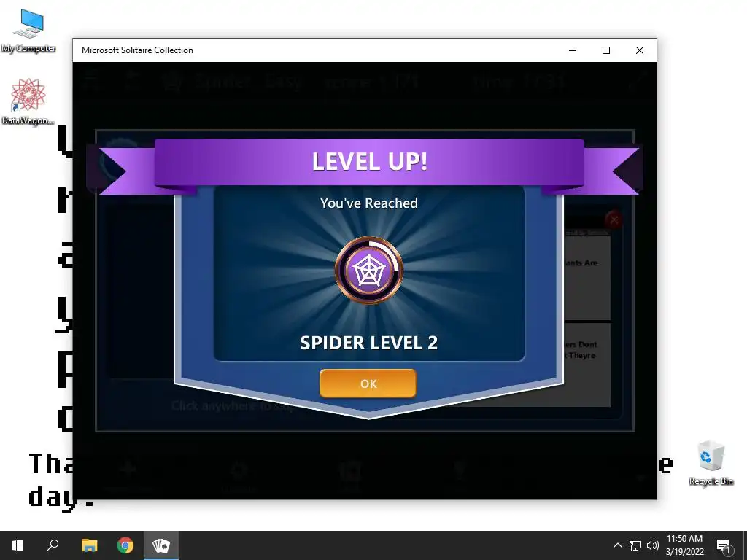747x560 pixels.
Task: Open the volume control tray icon
Action: click(653, 545)
